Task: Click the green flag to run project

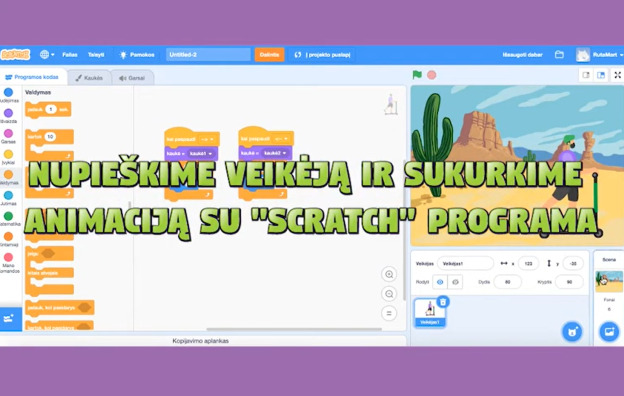Action: tap(417, 75)
